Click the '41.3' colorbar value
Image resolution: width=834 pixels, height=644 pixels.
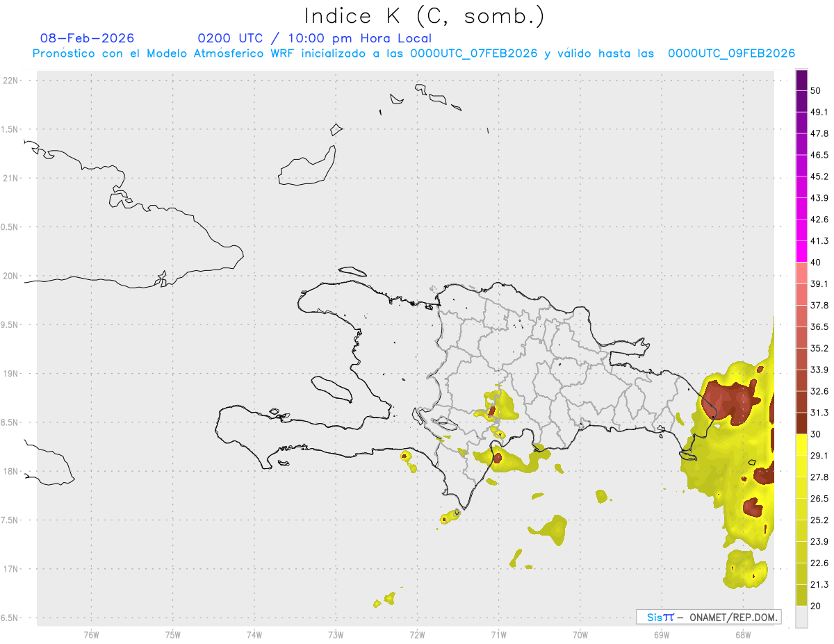pyautogui.click(x=819, y=241)
